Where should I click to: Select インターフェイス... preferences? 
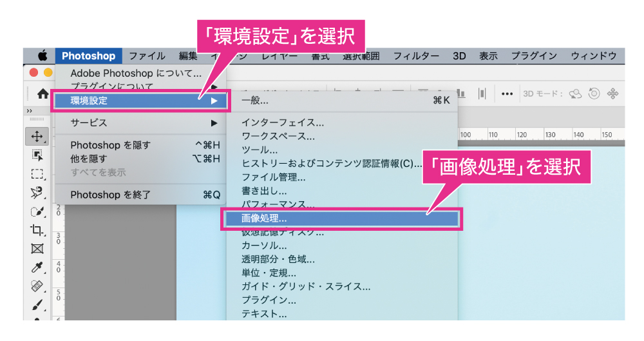(342, 122)
